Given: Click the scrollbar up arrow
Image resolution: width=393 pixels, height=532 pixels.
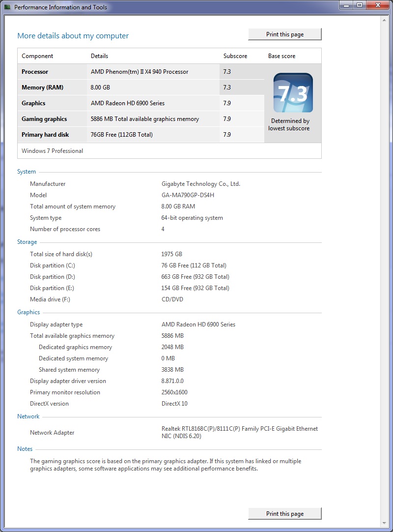Looking at the screenshot, I should 384,20.
